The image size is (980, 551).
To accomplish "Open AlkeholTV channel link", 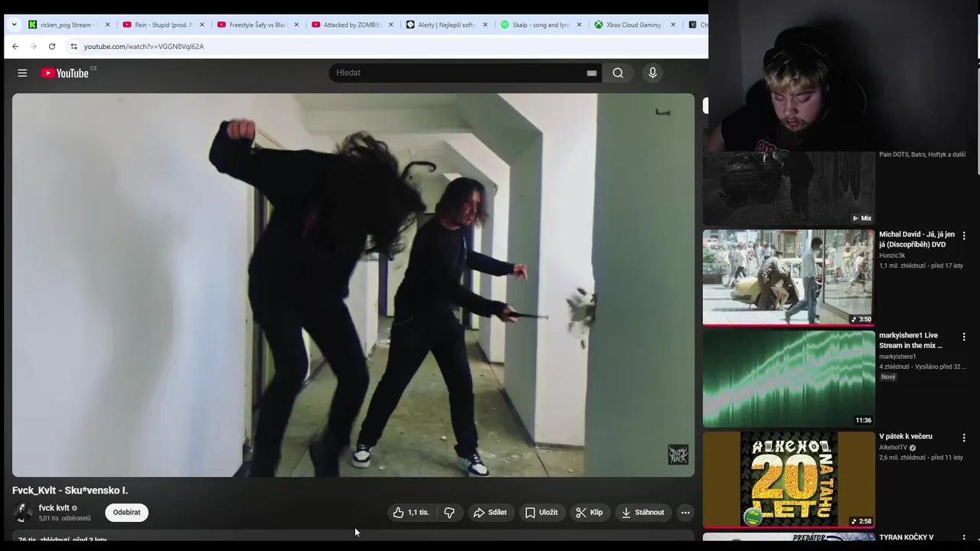I will coord(893,448).
